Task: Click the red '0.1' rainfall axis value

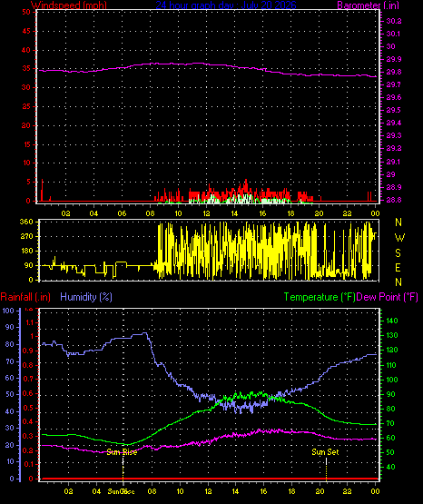Action: click(x=28, y=464)
